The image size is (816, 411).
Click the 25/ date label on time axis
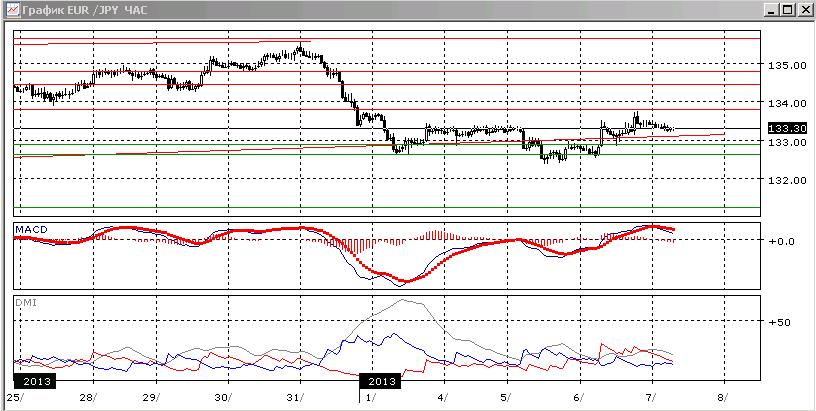(14, 398)
